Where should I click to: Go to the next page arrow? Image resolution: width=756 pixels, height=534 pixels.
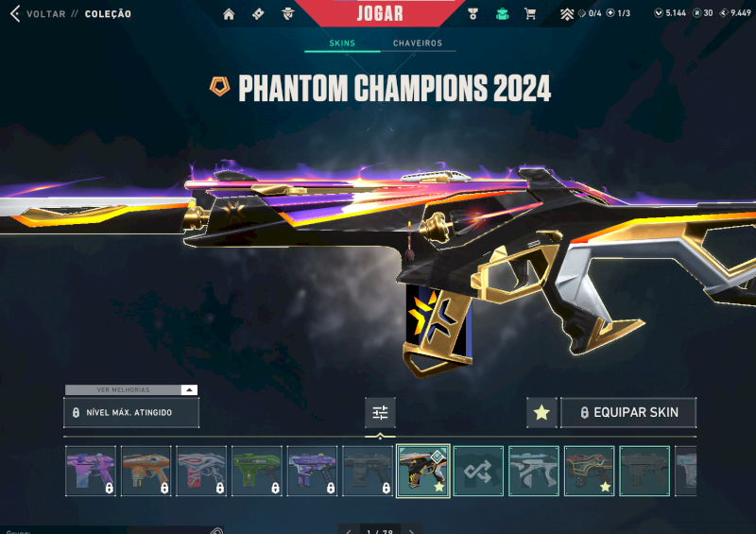pos(411,531)
